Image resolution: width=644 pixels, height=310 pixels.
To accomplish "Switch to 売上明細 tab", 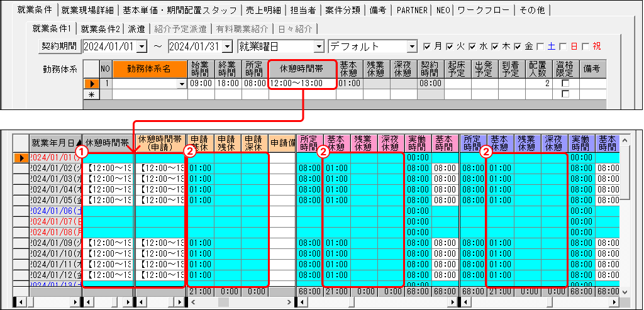I will [263, 10].
